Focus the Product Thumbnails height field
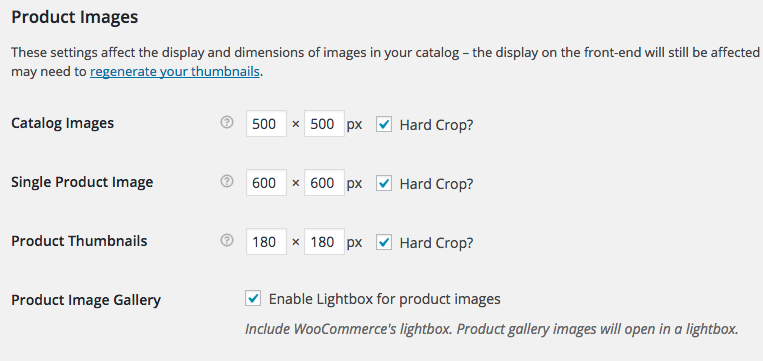The image size is (763, 361). click(325, 242)
